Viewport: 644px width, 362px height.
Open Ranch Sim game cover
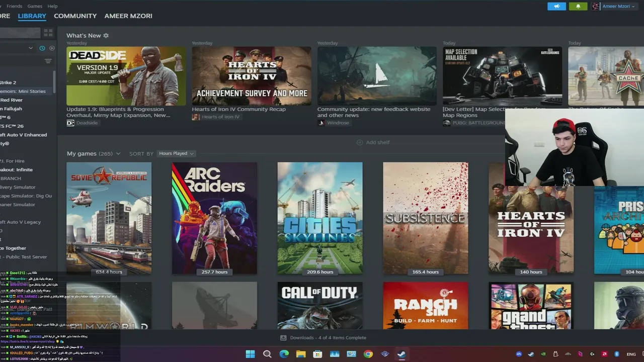pyautogui.click(x=426, y=305)
